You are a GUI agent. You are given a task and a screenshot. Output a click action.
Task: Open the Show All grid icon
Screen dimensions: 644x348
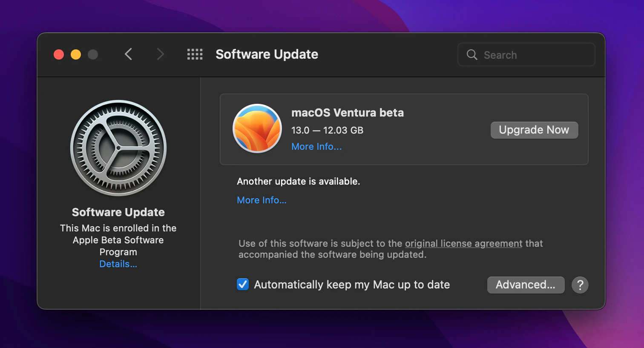(x=195, y=54)
